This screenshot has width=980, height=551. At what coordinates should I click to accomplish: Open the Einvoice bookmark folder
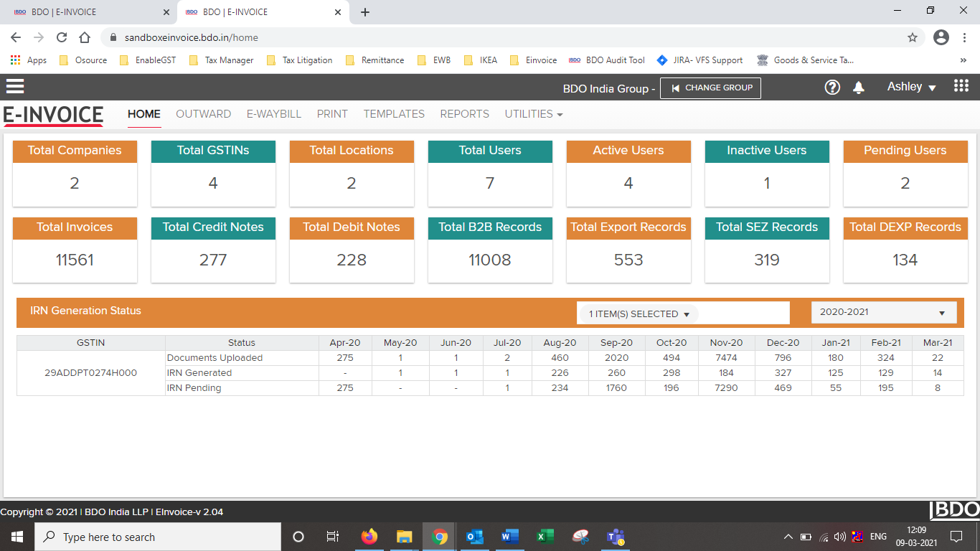(x=533, y=60)
